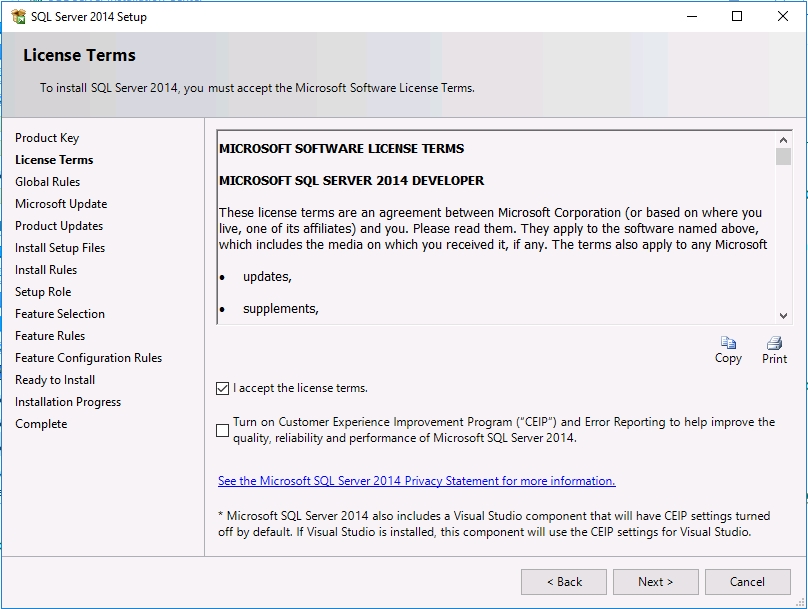Viewport: 808px width, 609px height.
Task: Click the Setup Role step
Action: click(43, 292)
